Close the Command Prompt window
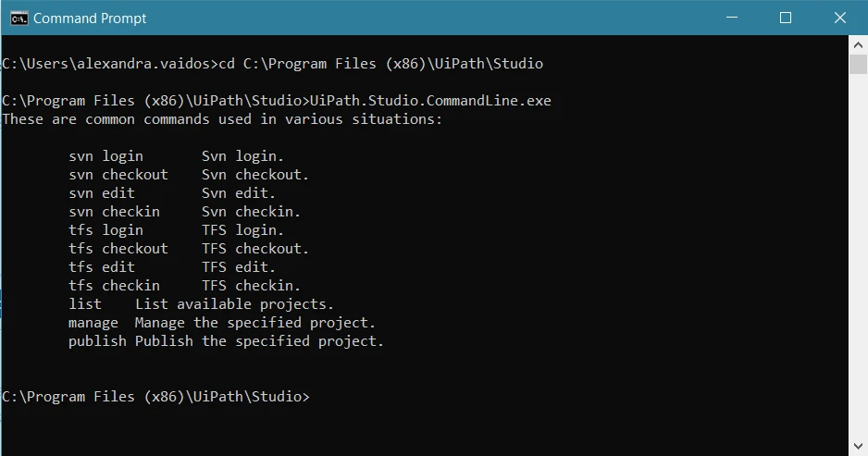This screenshot has width=868, height=456. [839, 18]
